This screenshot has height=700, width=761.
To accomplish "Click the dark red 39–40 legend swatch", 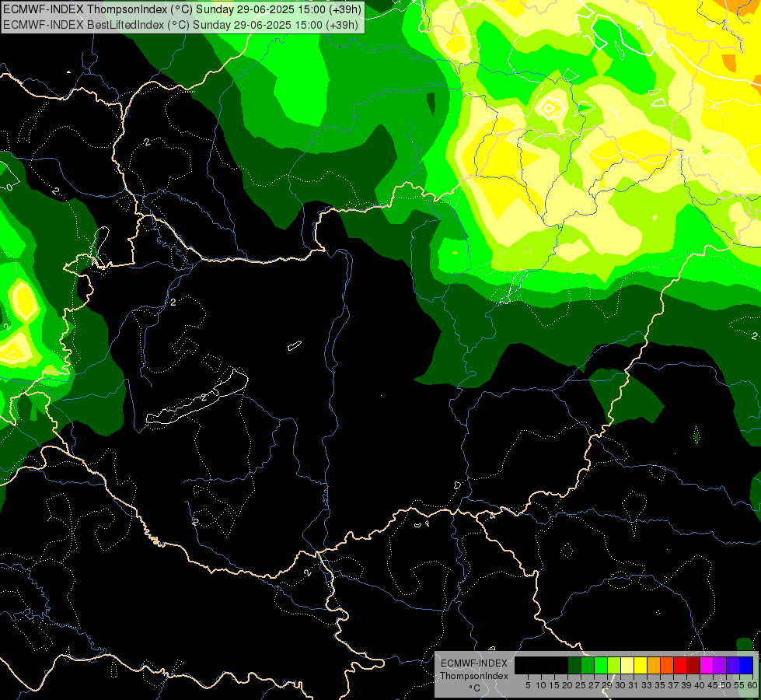I will (693, 665).
